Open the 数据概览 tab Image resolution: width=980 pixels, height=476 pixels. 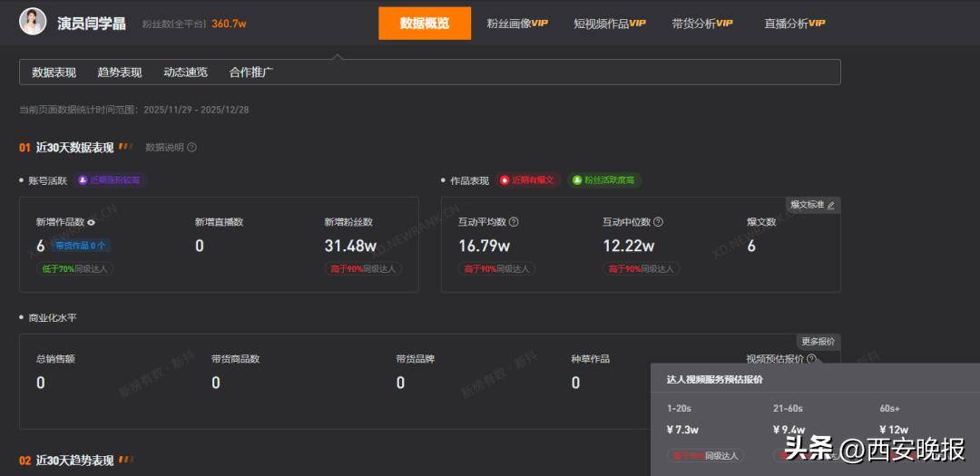425,24
